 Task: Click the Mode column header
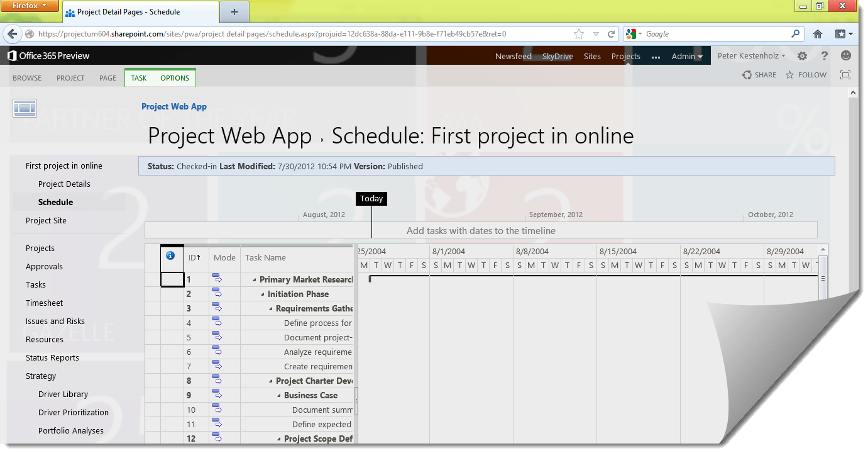point(224,257)
